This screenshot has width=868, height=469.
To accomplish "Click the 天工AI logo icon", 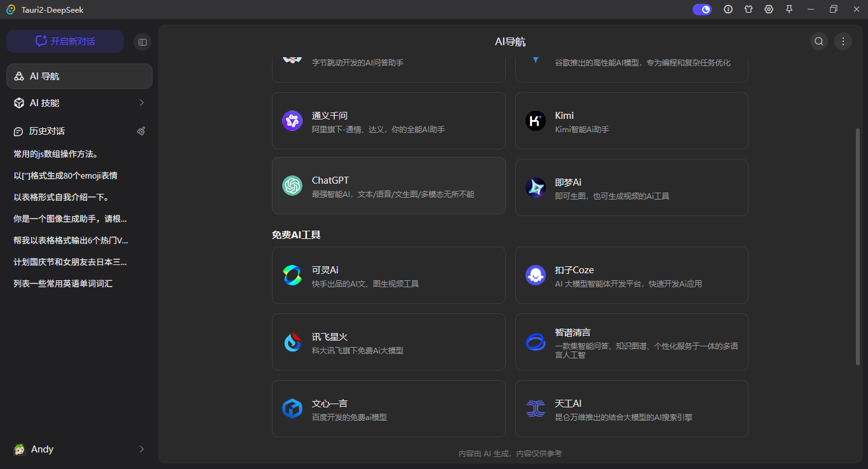I will (536, 409).
